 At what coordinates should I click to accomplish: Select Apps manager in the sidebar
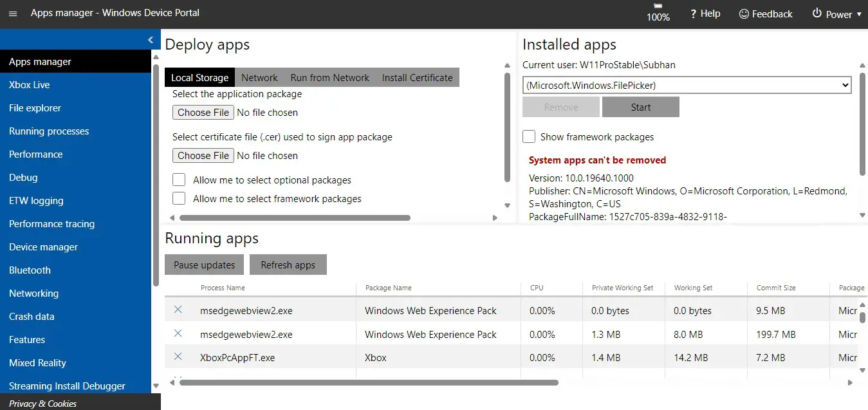tap(75, 62)
